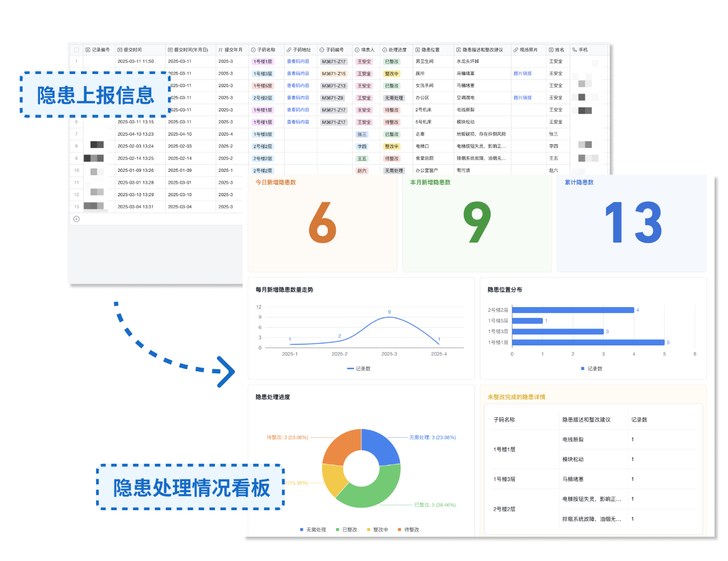This screenshot has height=561, width=728.
Task: Open the 处理进度 column header dropdown
Action: [x=385, y=50]
